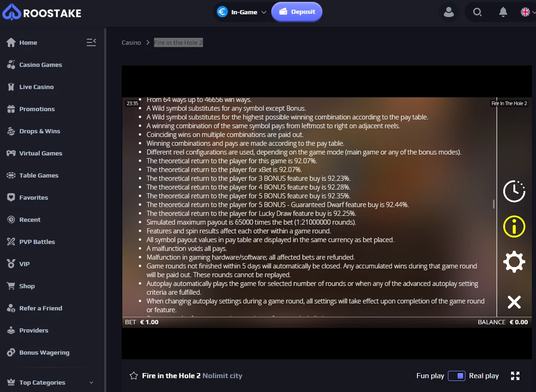536x392 pixels.
Task: Open Live Casino menu item
Action: [36, 87]
